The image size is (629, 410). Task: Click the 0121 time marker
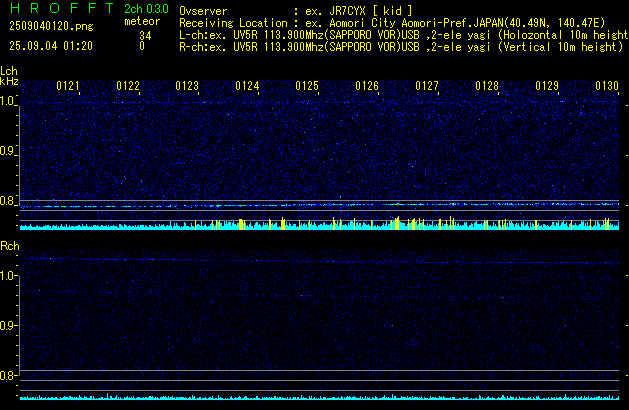(x=68, y=86)
